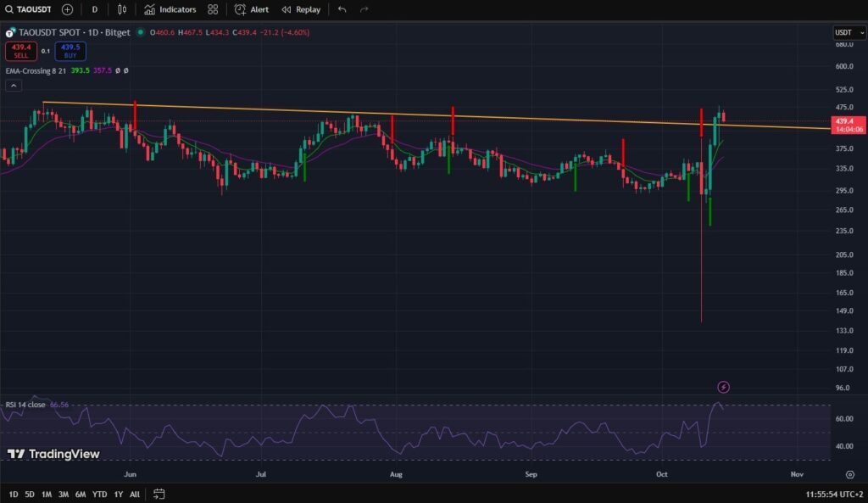
Task: Select the 1M date range
Action: 47,494
